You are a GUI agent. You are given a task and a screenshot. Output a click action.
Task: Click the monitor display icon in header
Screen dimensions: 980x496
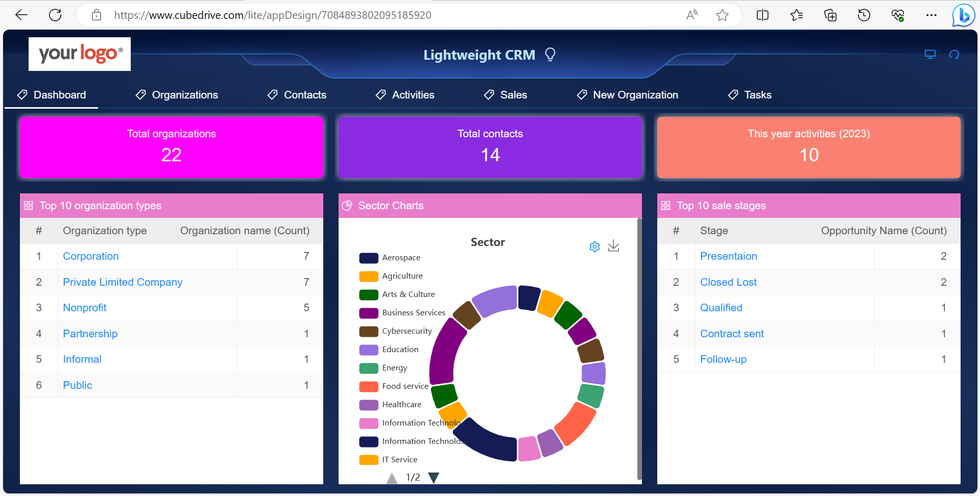click(x=930, y=55)
